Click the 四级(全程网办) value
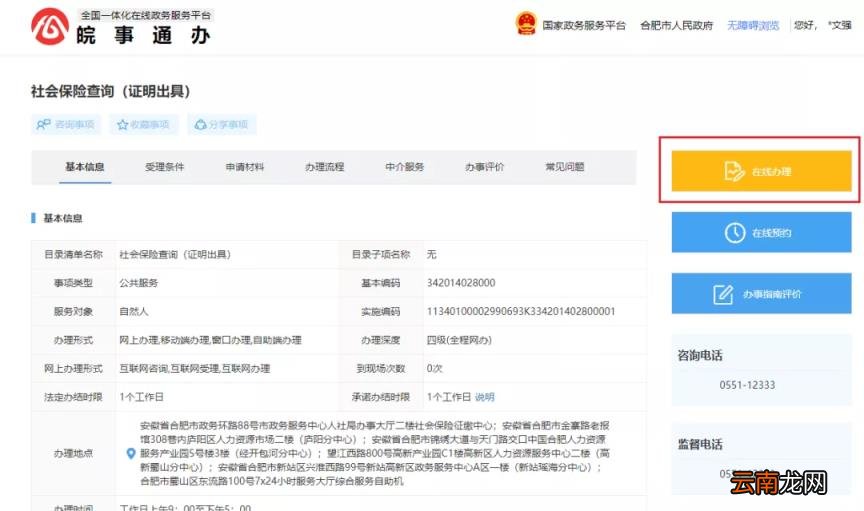The height and width of the screenshot is (511, 864). point(459,340)
